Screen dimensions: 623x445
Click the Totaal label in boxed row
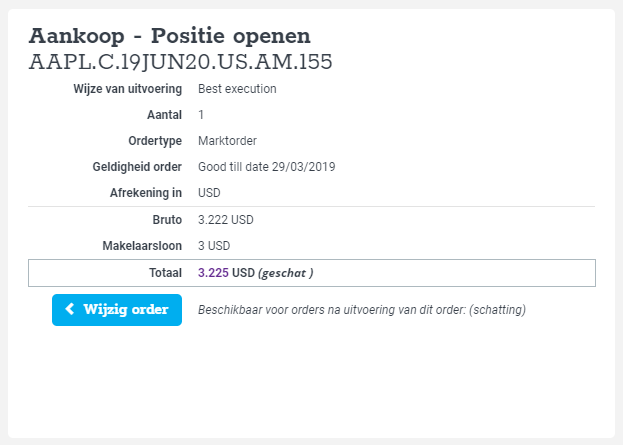pyautogui.click(x=165, y=273)
